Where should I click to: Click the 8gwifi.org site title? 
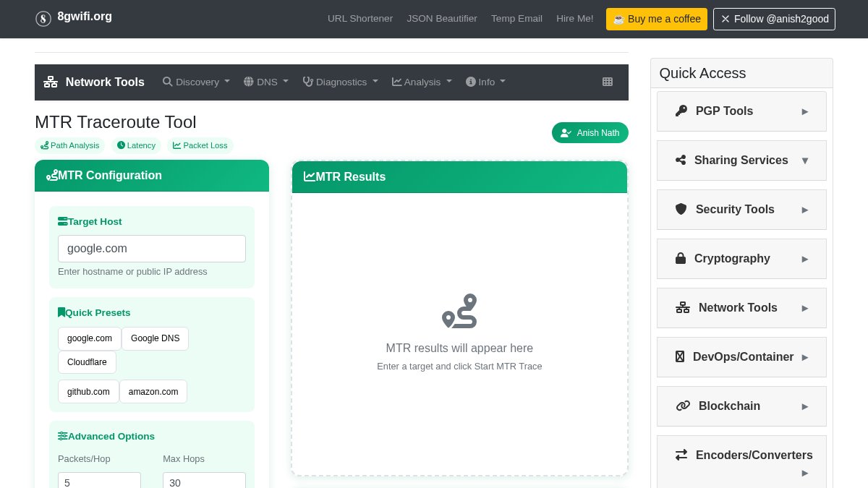tap(85, 16)
